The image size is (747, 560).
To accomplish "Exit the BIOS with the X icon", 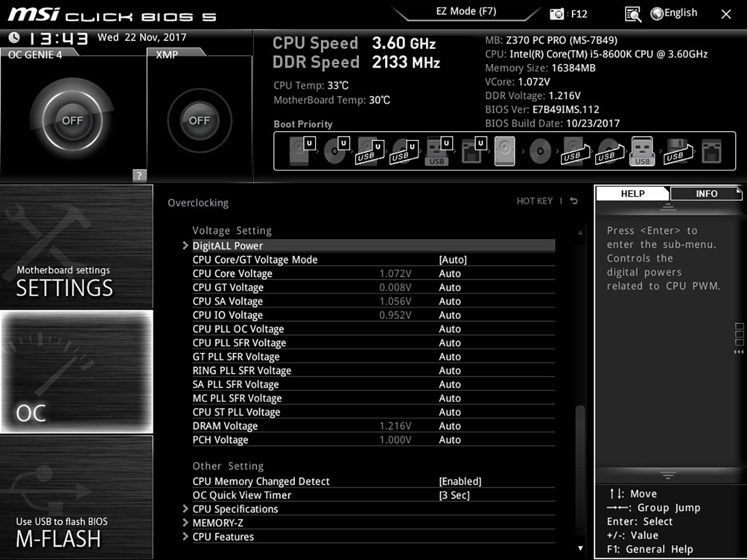I will [726, 14].
